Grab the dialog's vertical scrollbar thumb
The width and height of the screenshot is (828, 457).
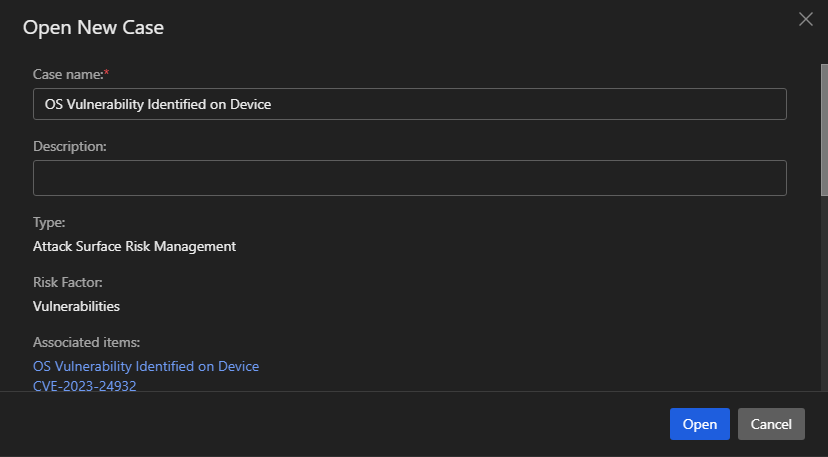(823, 130)
